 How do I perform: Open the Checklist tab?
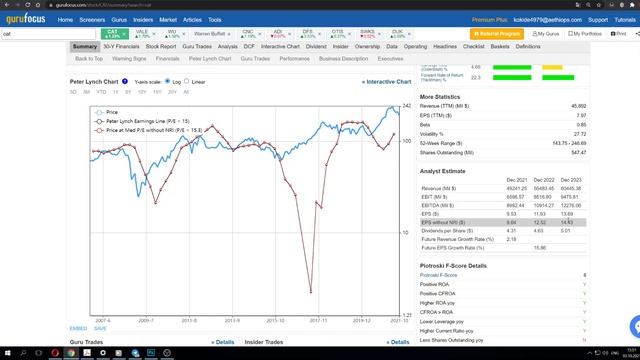[473, 47]
